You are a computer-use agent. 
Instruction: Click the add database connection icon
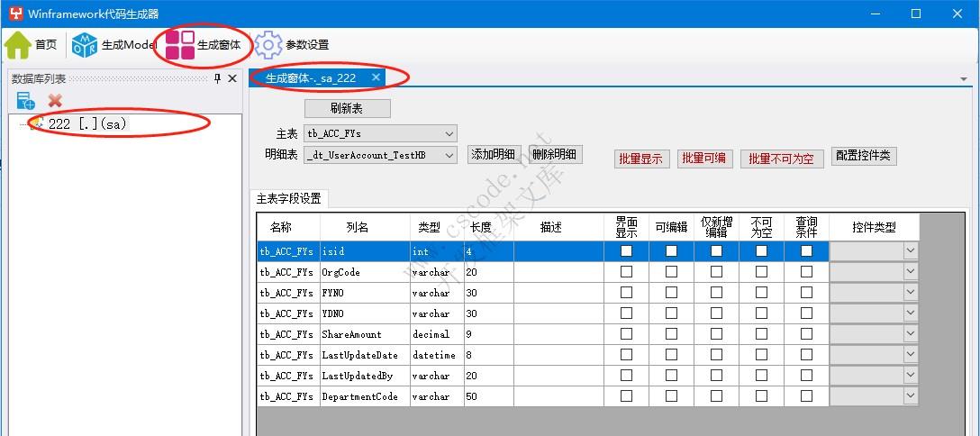coord(25,101)
